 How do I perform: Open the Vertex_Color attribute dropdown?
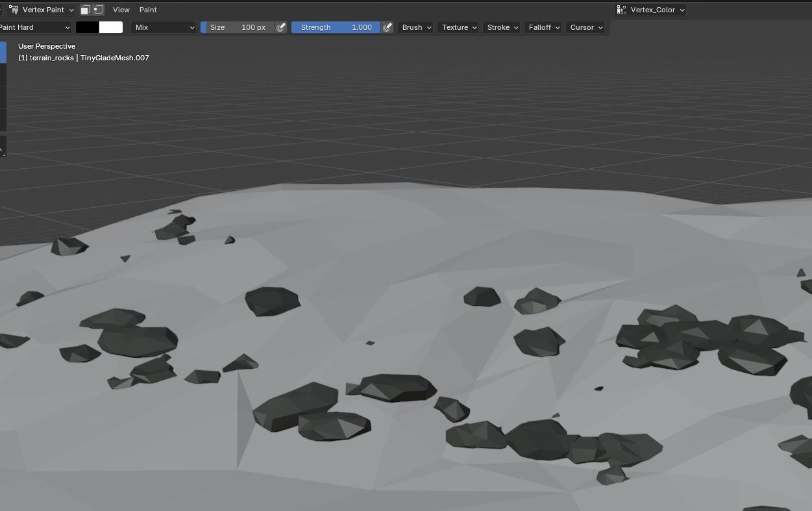(650, 10)
